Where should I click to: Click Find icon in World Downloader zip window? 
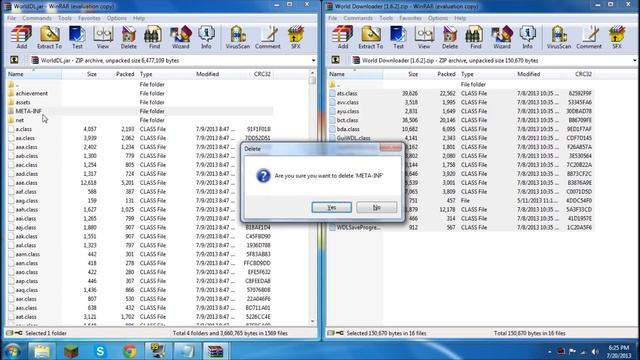(x=475, y=37)
